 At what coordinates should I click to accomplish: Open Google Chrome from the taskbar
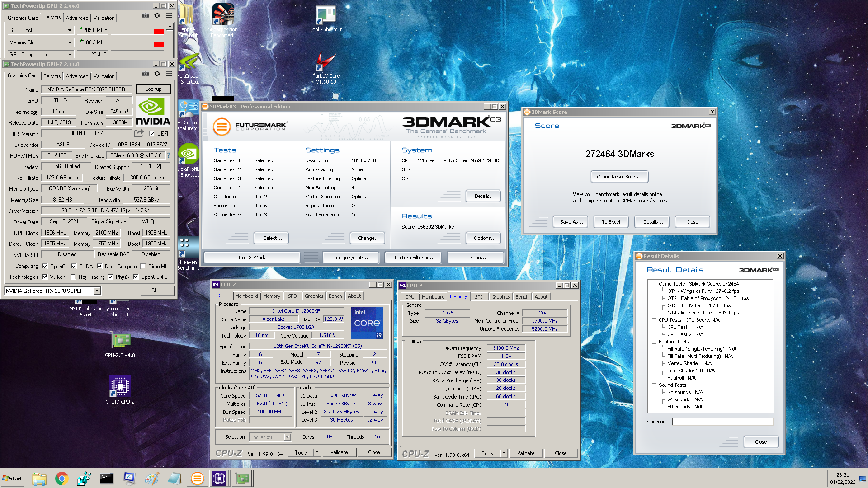[61, 479]
